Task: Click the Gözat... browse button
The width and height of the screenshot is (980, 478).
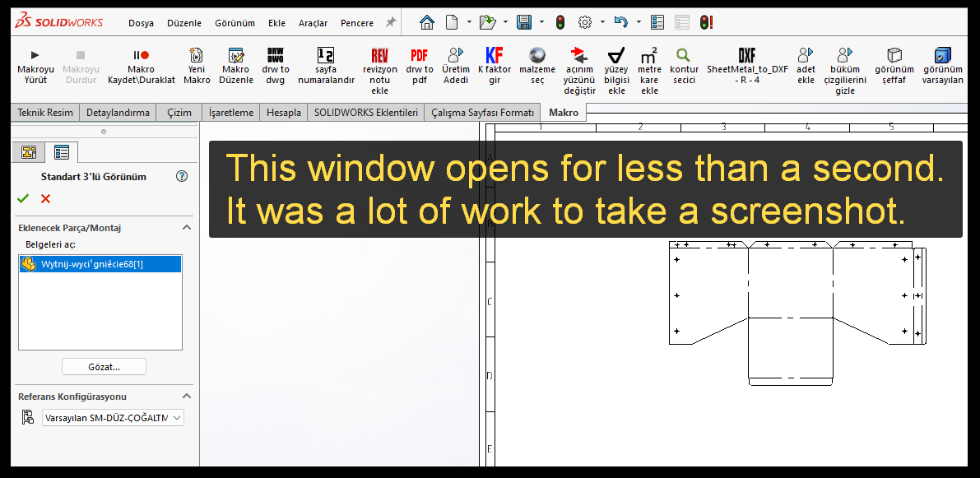Action: 104,367
